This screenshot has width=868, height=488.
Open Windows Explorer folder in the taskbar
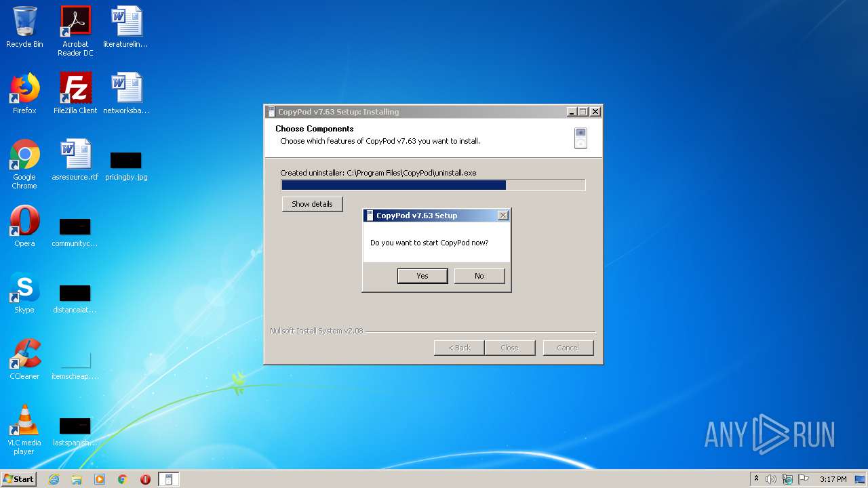77,479
